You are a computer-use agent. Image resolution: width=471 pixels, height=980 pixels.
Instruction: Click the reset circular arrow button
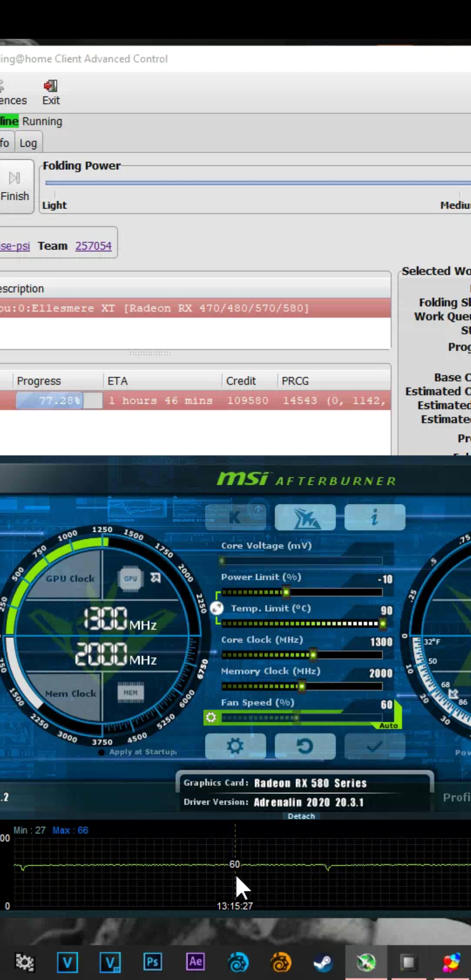click(x=305, y=746)
